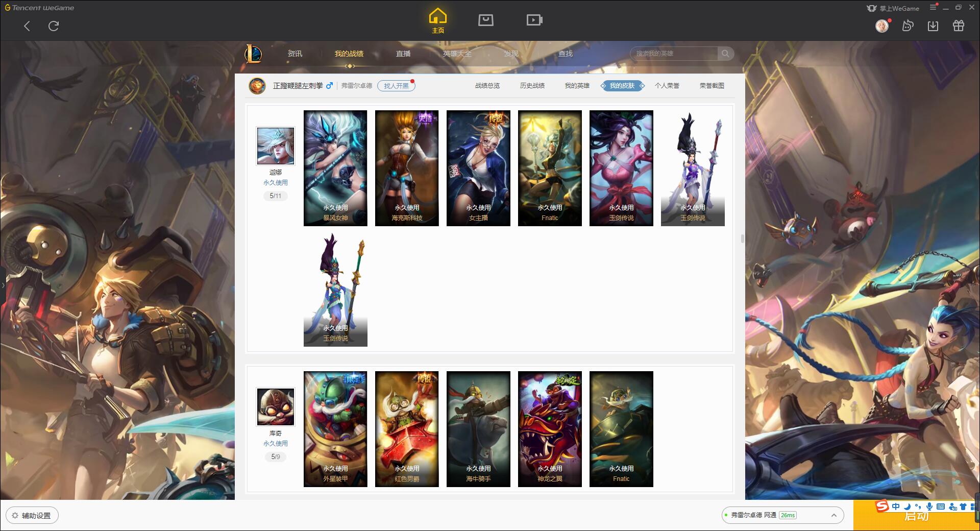Viewport: 980px width, 531px height.
Task: Click the League of Legends logo
Action: click(253, 54)
